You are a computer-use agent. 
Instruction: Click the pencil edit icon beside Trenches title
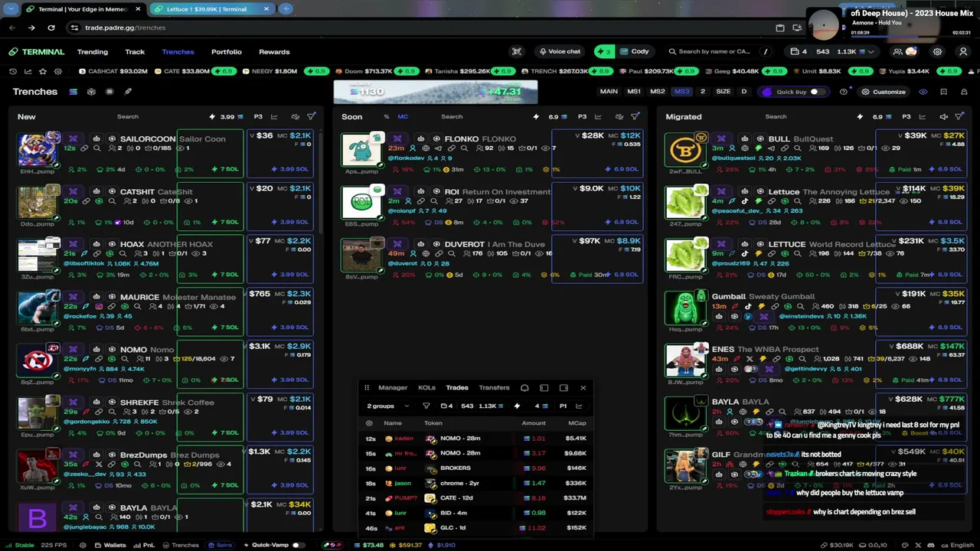point(128,92)
